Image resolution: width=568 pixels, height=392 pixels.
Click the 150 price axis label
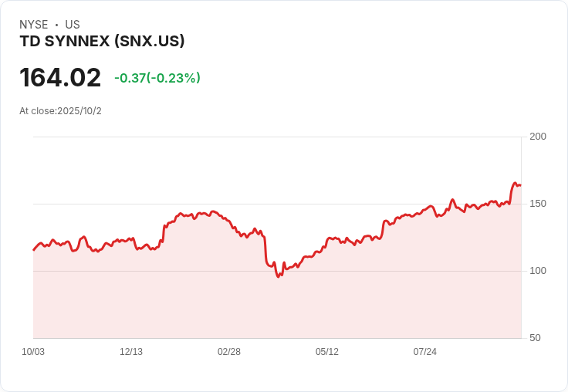click(538, 204)
